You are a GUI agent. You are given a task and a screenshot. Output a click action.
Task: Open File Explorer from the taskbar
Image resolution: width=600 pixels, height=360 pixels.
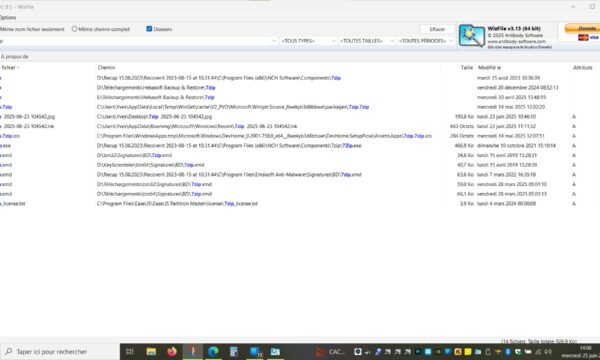point(151,351)
